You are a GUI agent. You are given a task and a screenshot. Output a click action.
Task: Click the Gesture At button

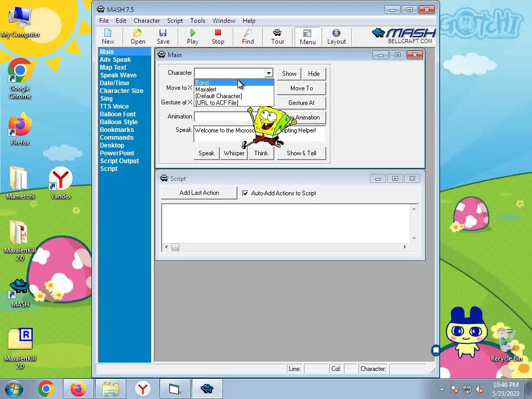point(302,103)
